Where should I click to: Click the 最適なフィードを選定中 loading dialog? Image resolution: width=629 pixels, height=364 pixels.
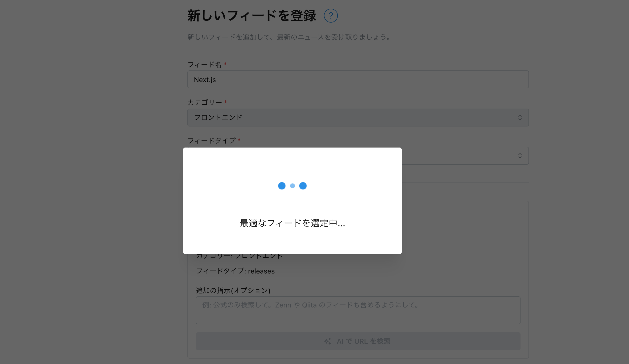pyautogui.click(x=292, y=201)
